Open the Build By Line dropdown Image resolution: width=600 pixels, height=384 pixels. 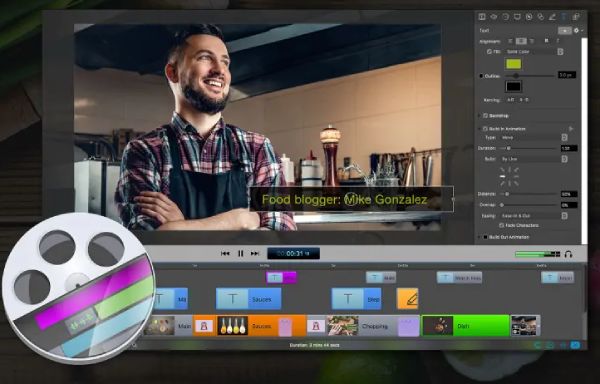(x=534, y=159)
